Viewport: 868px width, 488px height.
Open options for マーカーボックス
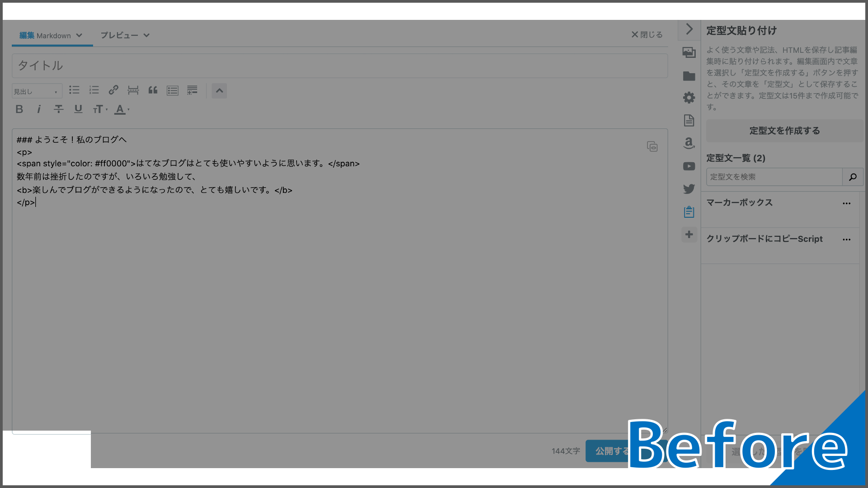click(847, 203)
